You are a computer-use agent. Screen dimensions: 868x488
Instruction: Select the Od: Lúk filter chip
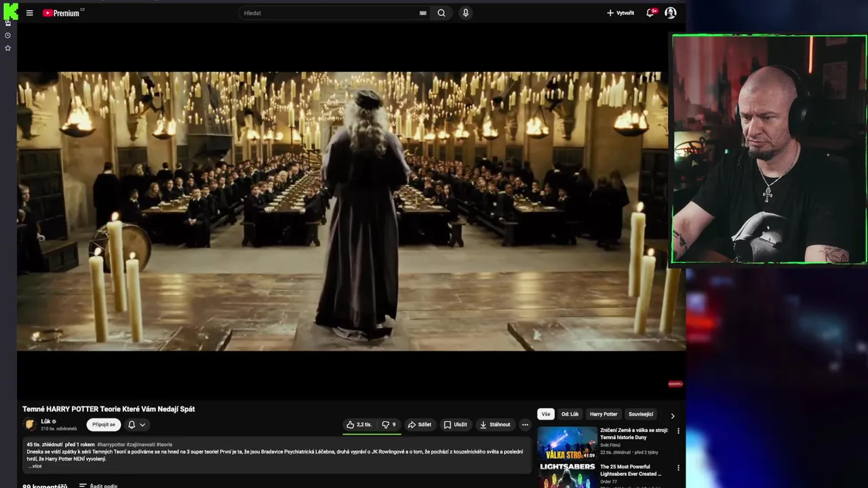click(x=570, y=414)
